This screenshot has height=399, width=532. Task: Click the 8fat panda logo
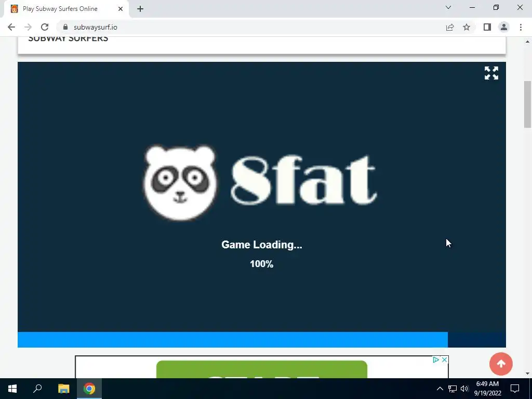(260, 182)
